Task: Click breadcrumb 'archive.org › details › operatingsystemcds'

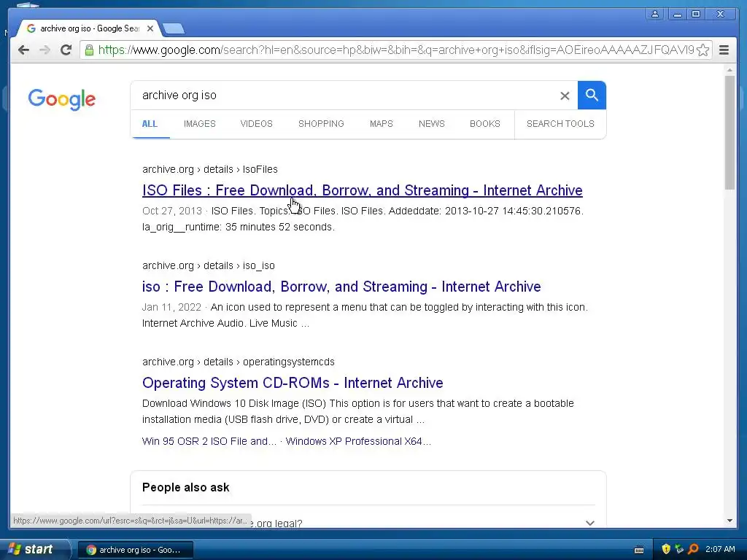Action: pyautogui.click(x=239, y=362)
